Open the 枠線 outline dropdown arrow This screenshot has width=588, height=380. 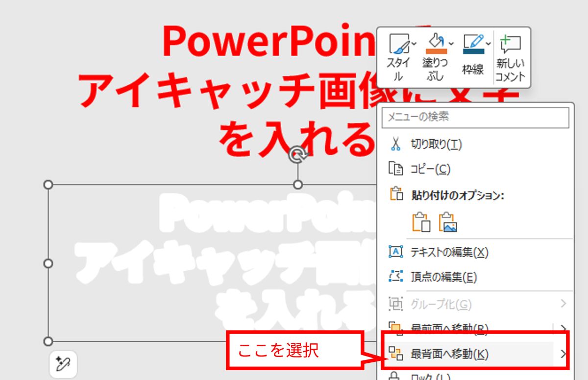(x=488, y=44)
